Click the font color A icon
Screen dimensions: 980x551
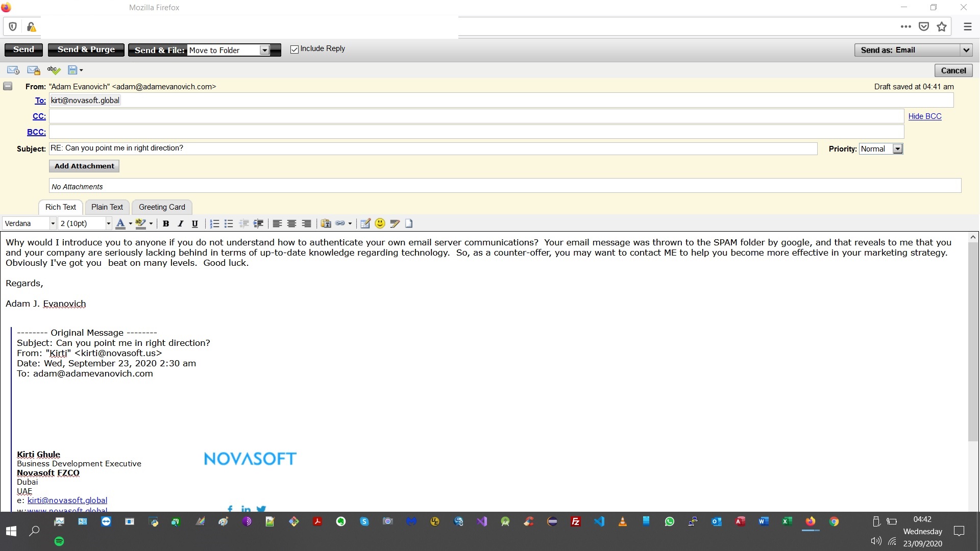120,223
